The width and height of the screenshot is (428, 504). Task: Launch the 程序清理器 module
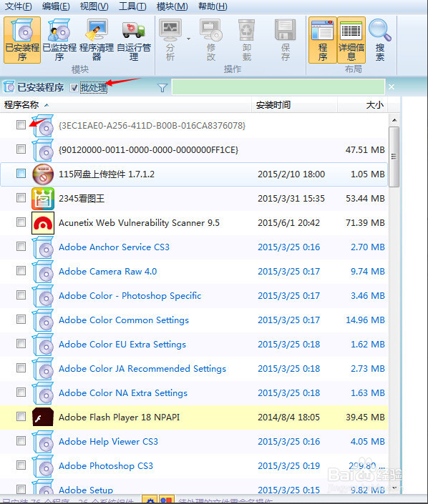coord(97,40)
